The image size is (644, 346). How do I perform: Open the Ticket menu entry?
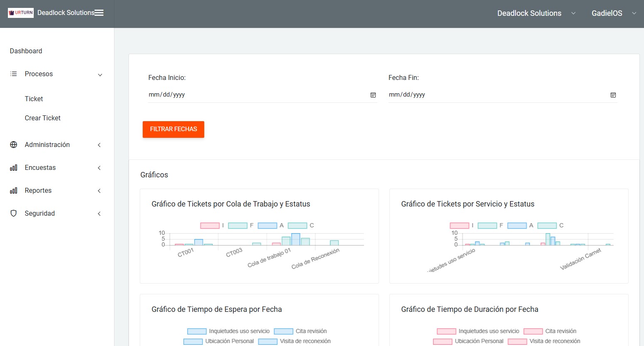click(34, 99)
